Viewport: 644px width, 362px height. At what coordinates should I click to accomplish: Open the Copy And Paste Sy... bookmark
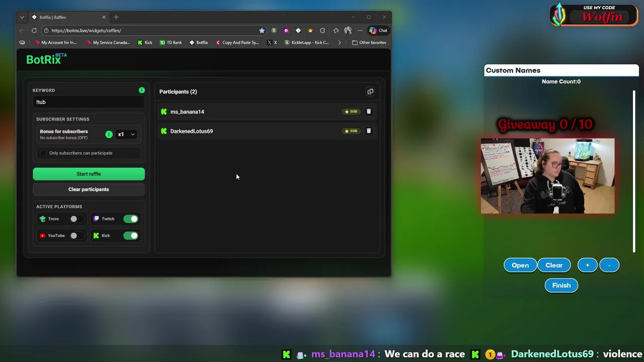[237, 42]
